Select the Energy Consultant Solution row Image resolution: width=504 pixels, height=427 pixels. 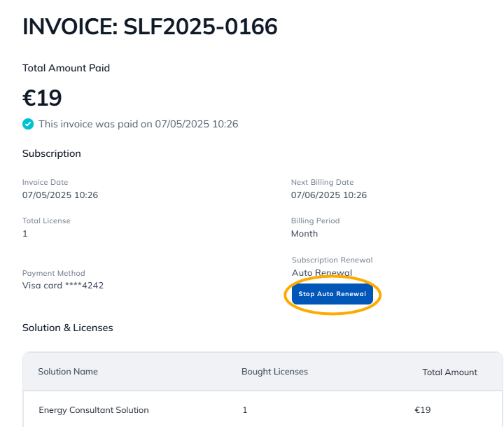tap(94, 409)
